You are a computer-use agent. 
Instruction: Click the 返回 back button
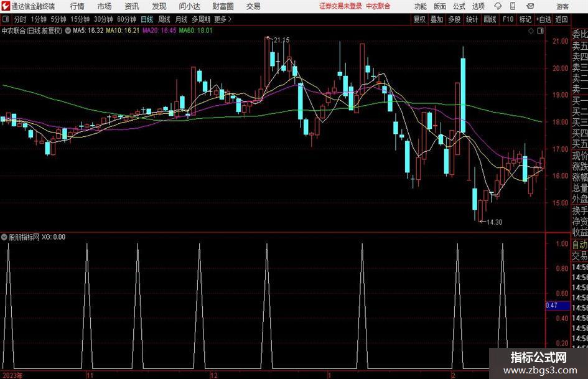coord(561,19)
